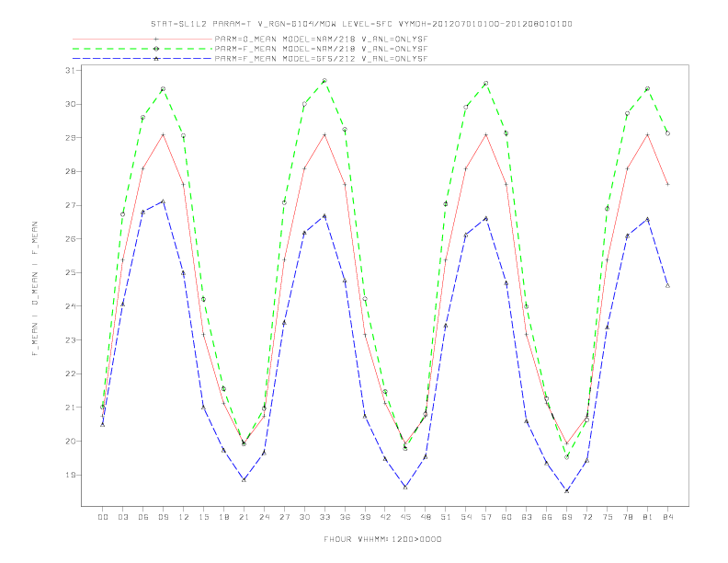Click x-axis forecast hour label 15
Viewport: 728px width, 563px height.
click(x=203, y=517)
